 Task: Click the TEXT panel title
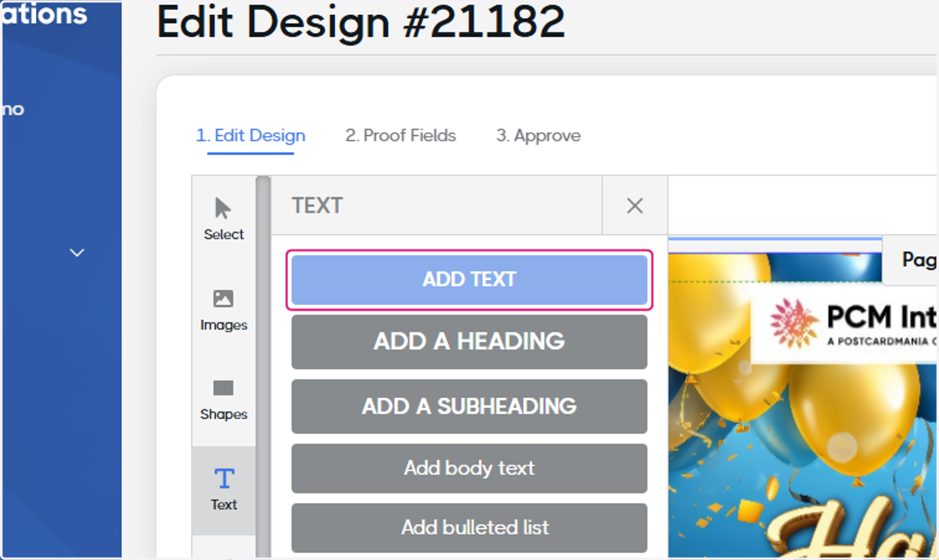pyautogui.click(x=318, y=206)
